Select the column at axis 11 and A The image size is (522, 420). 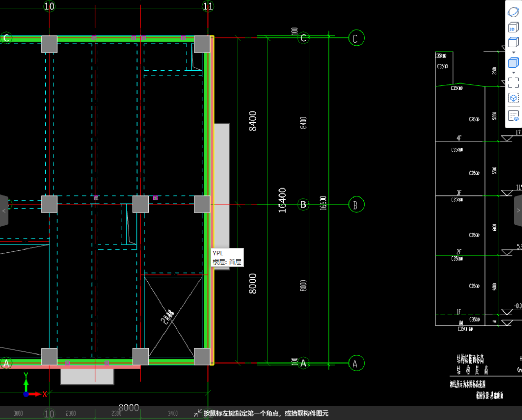click(x=202, y=357)
